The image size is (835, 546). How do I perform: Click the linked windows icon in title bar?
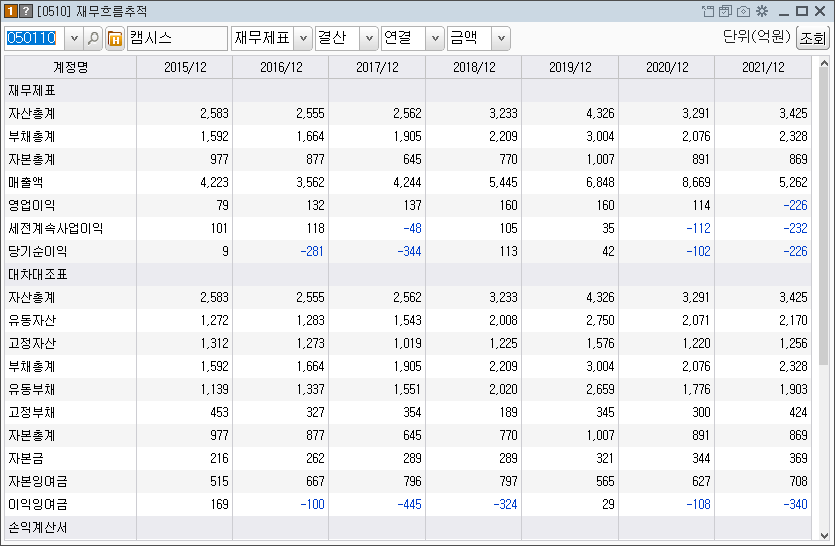[x=725, y=11]
